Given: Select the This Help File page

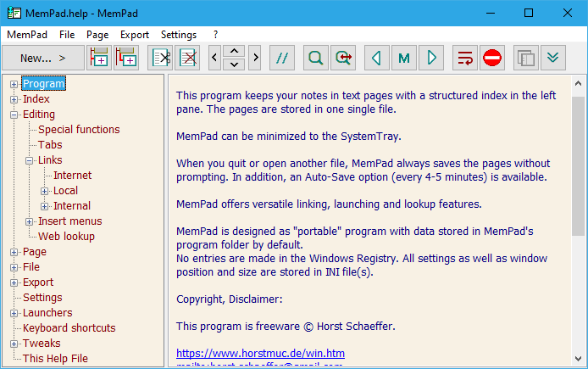Looking at the screenshot, I should [55, 359].
